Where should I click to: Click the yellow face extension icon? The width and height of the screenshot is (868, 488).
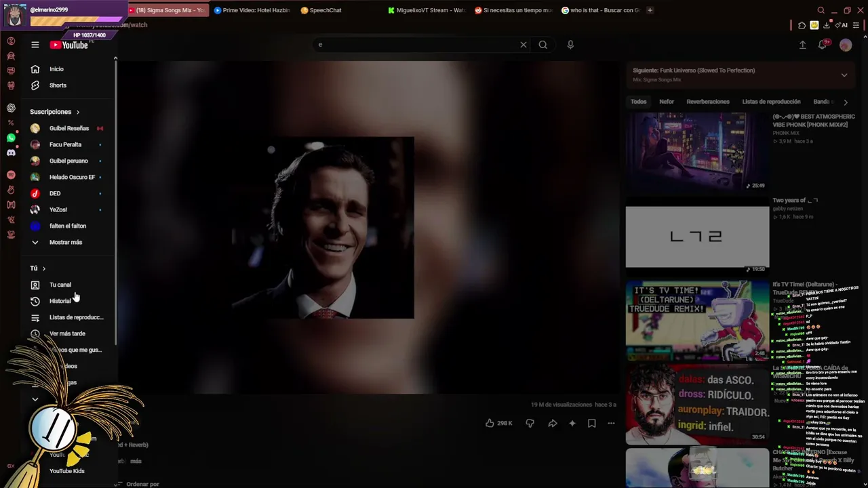point(814,25)
